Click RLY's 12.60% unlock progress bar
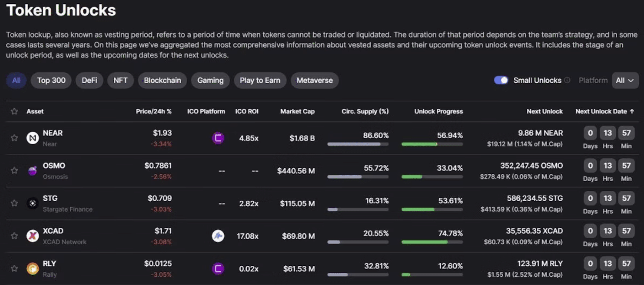 pos(432,274)
